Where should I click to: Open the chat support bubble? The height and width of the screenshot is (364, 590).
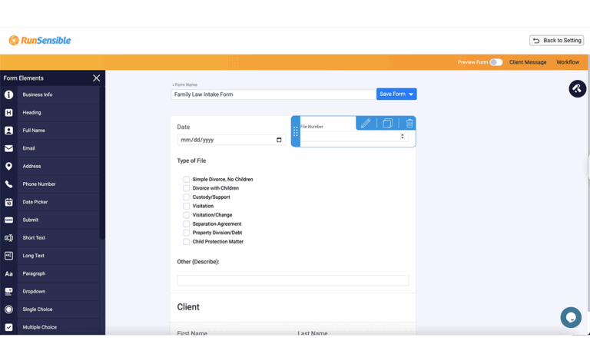pos(571,317)
